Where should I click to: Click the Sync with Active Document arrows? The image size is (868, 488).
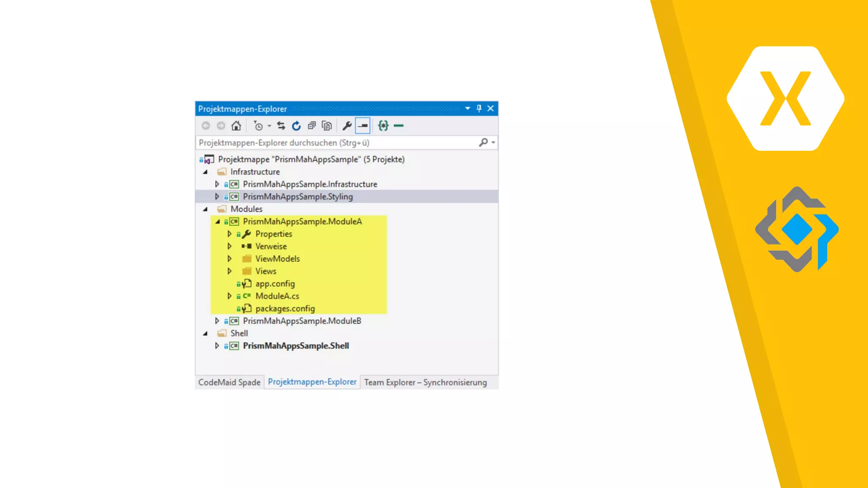tap(281, 126)
